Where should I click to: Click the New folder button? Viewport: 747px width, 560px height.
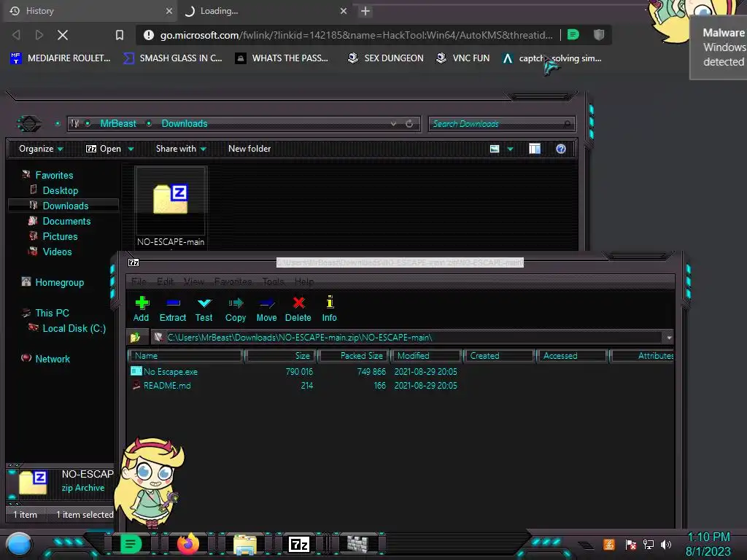(x=249, y=149)
